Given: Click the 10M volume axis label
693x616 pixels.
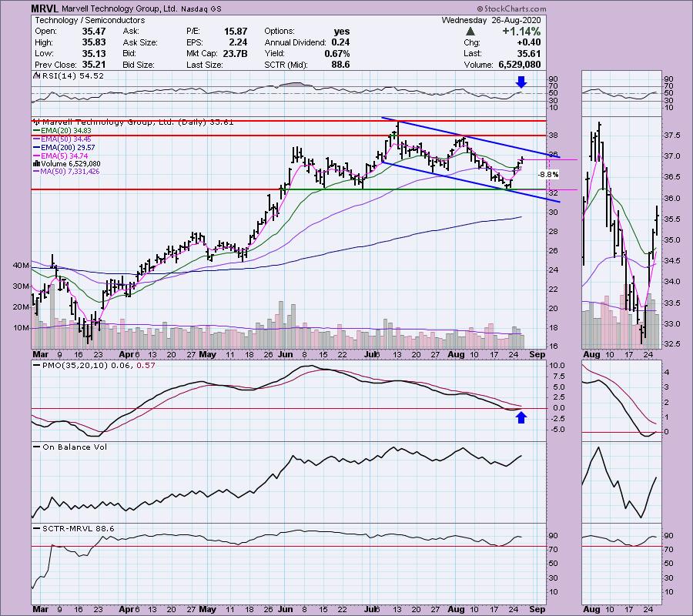Looking at the screenshot, I should (22, 328).
